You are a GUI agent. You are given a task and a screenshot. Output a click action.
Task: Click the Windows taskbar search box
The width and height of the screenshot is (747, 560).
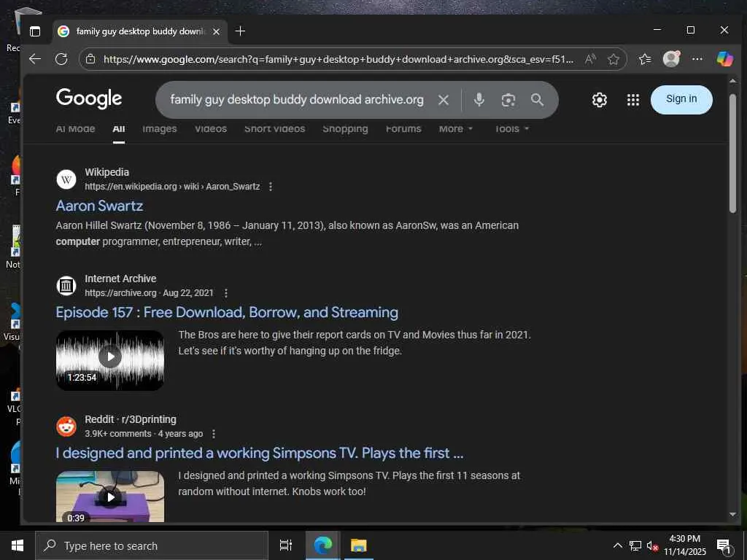coord(152,545)
